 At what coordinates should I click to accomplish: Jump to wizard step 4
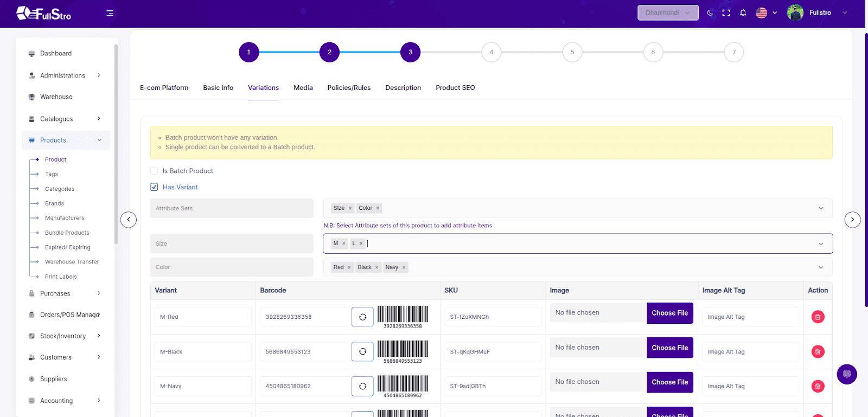[x=492, y=52]
